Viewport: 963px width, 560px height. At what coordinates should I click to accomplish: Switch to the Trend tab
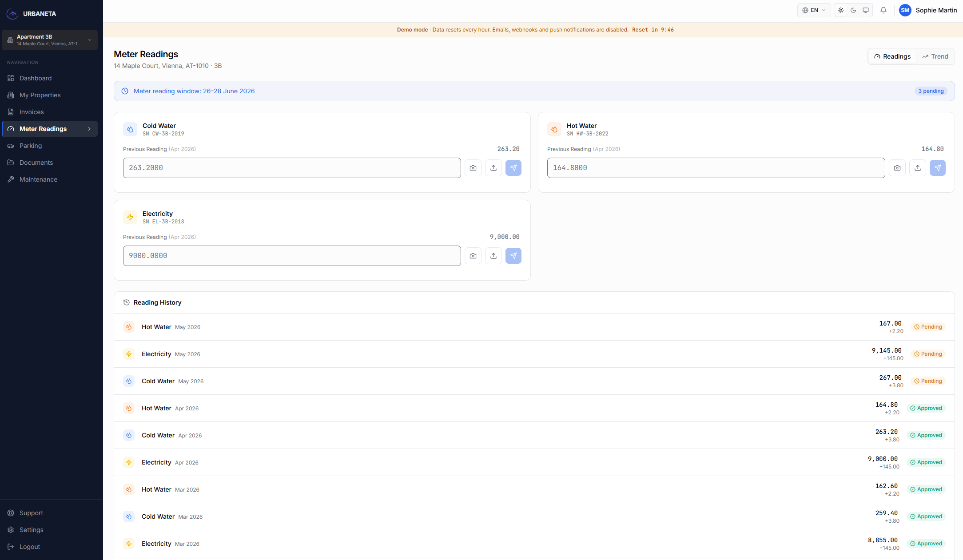click(935, 56)
